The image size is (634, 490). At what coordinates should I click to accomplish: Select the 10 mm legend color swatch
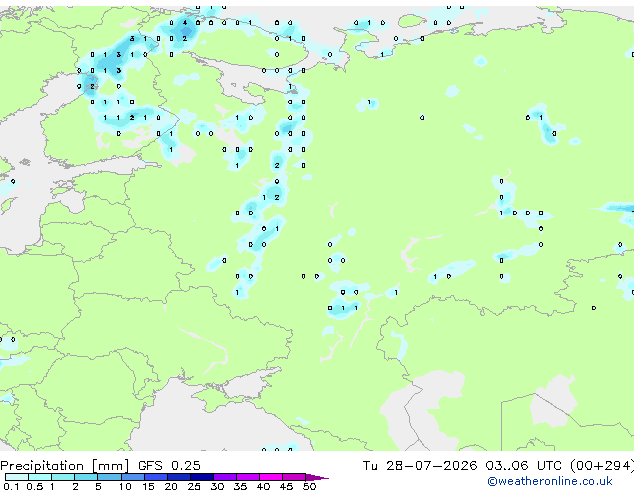pyautogui.click(x=133, y=477)
